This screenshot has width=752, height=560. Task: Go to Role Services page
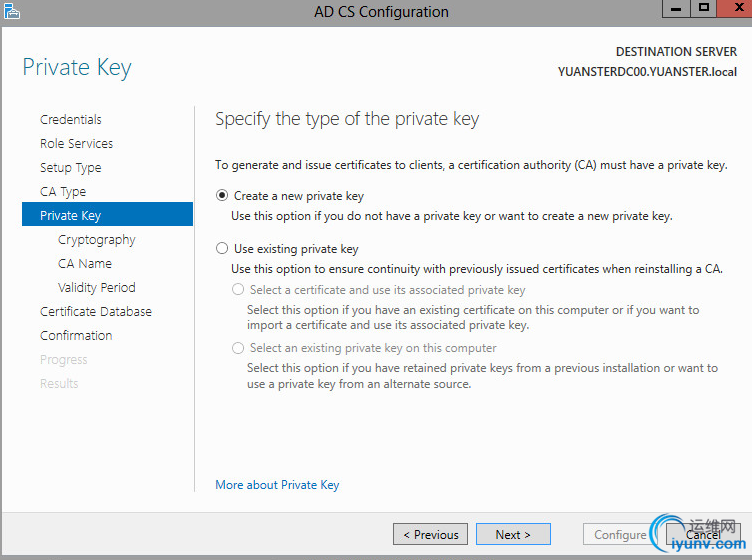[x=76, y=144]
